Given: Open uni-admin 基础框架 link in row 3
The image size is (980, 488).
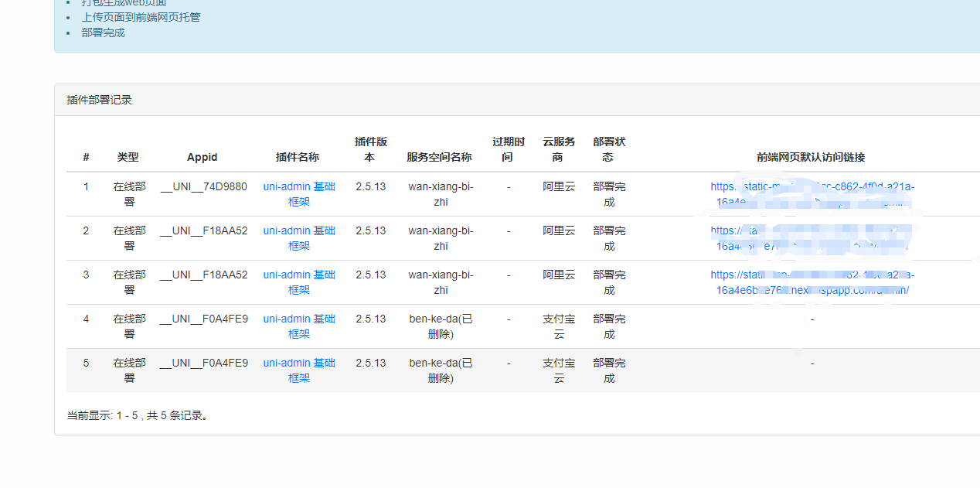Looking at the screenshot, I should (x=299, y=282).
